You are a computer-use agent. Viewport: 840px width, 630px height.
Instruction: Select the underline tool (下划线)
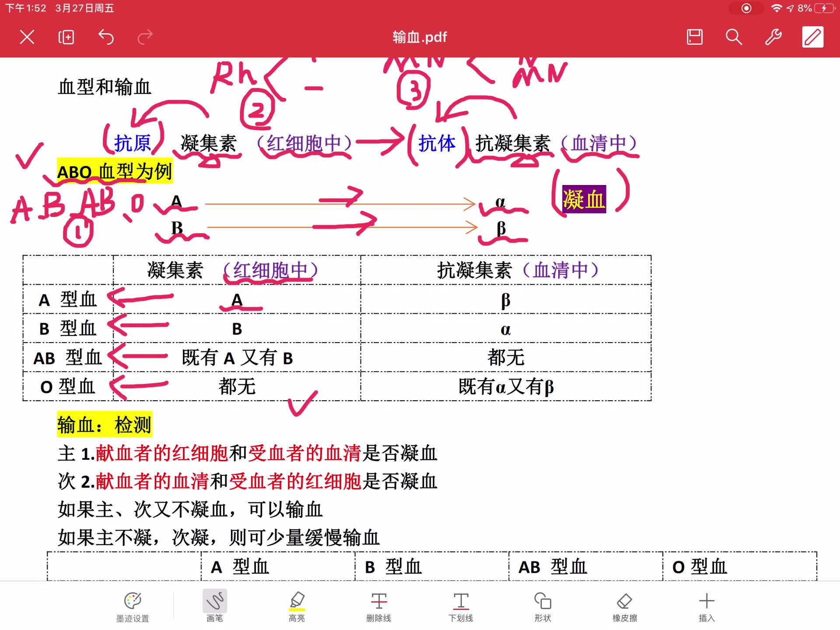click(x=461, y=607)
